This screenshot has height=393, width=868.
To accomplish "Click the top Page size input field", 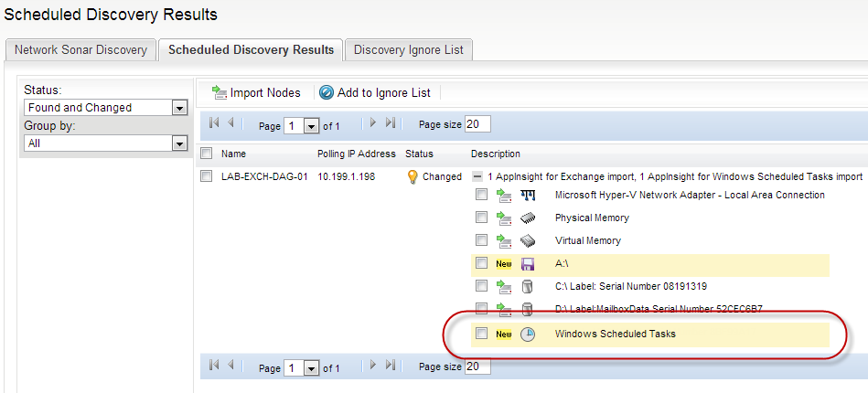I will 477,124.
